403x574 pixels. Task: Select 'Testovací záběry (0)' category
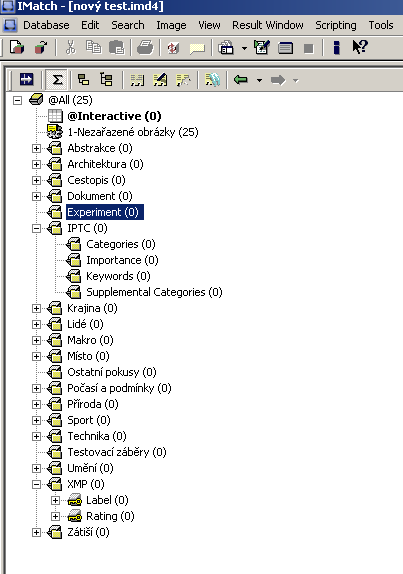[117, 452]
